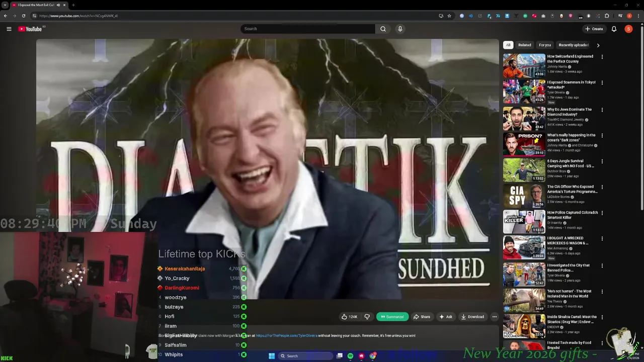Screen dimensions: 644x362
Task: Like the video (124K thumbs up)
Action: pyautogui.click(x=350, y=317)
